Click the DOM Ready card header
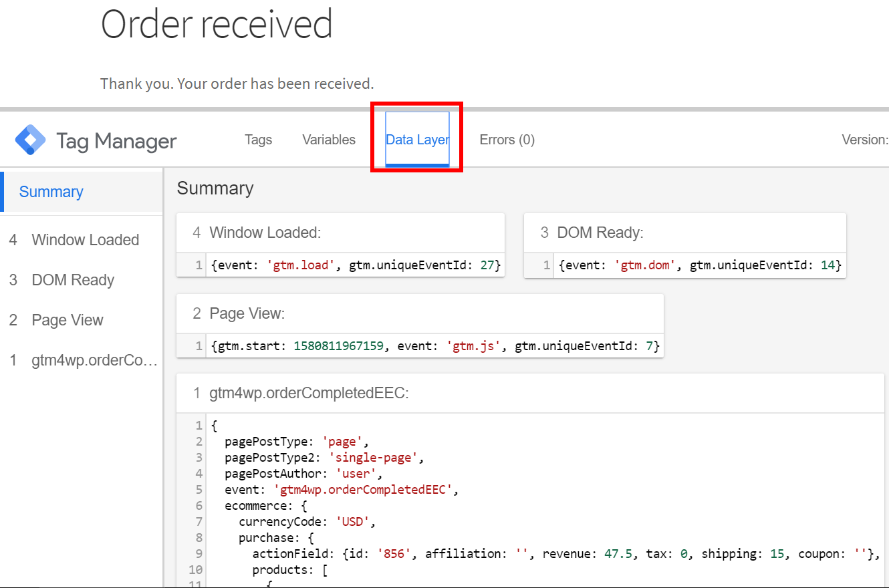 600,233
